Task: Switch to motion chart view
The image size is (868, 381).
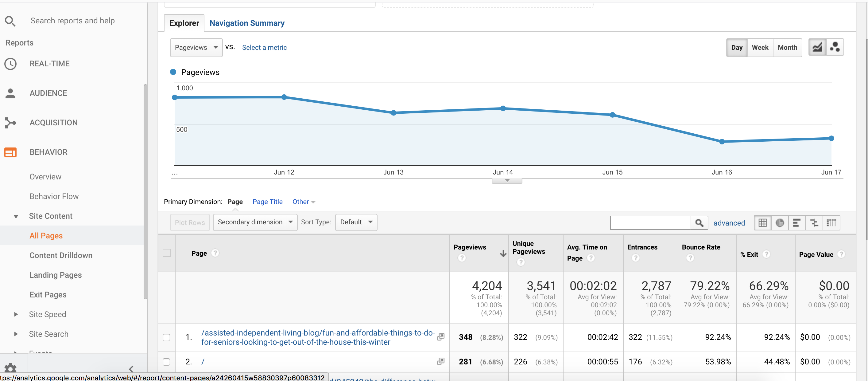Action: (x=835, y=47)
